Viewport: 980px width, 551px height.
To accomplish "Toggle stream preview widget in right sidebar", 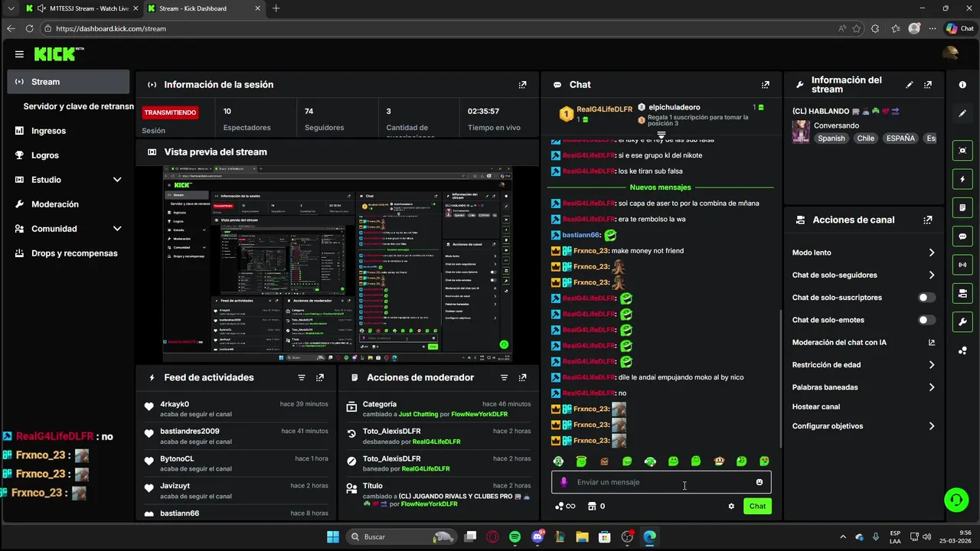I will pos(962,150).
